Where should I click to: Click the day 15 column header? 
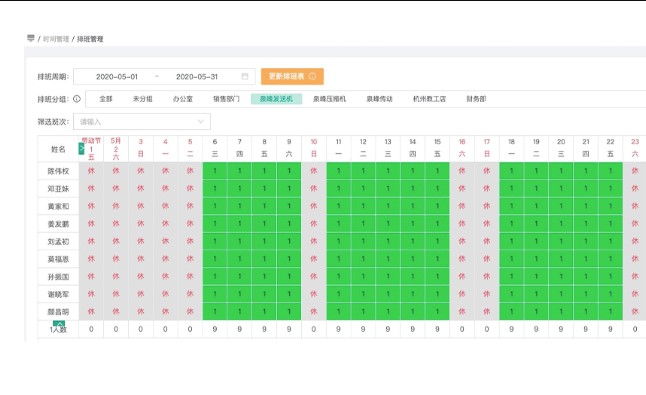(437, 149)
